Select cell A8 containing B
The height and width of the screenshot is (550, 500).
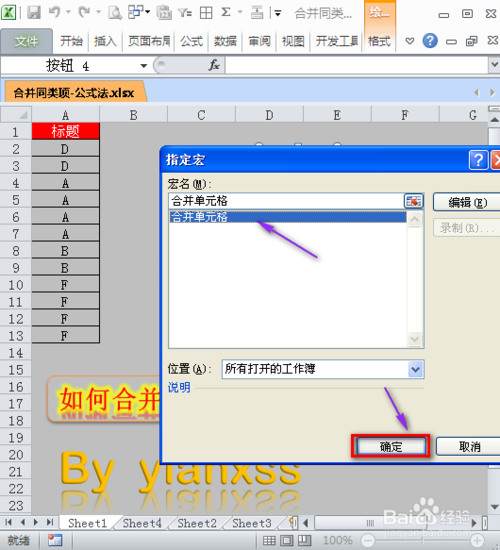[66, 251]
